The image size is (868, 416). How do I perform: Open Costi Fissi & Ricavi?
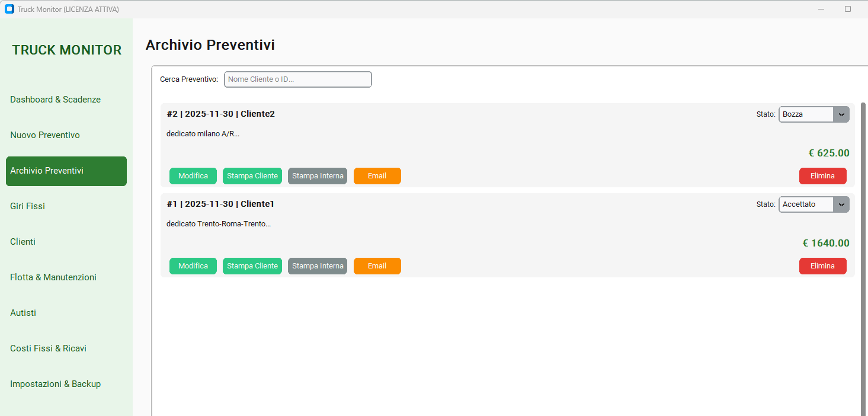[x=48, y=348]
